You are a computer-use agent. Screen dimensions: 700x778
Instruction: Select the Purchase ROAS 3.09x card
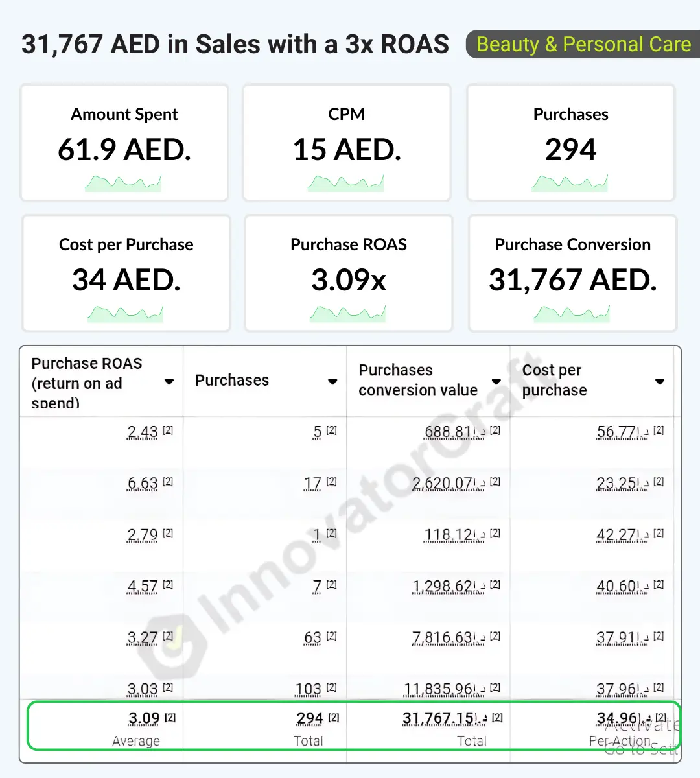pos(349,274)
